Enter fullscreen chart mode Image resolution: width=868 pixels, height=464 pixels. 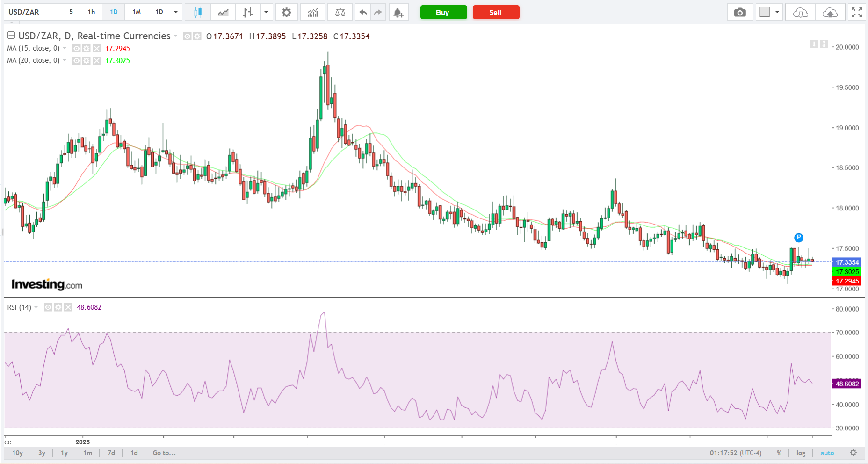[857, 13]
